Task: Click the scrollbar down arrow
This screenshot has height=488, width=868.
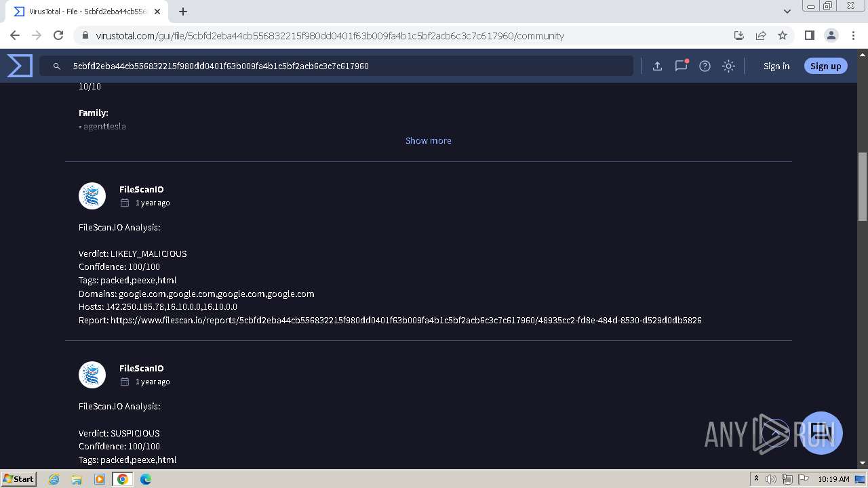Action: pos(863,462)
